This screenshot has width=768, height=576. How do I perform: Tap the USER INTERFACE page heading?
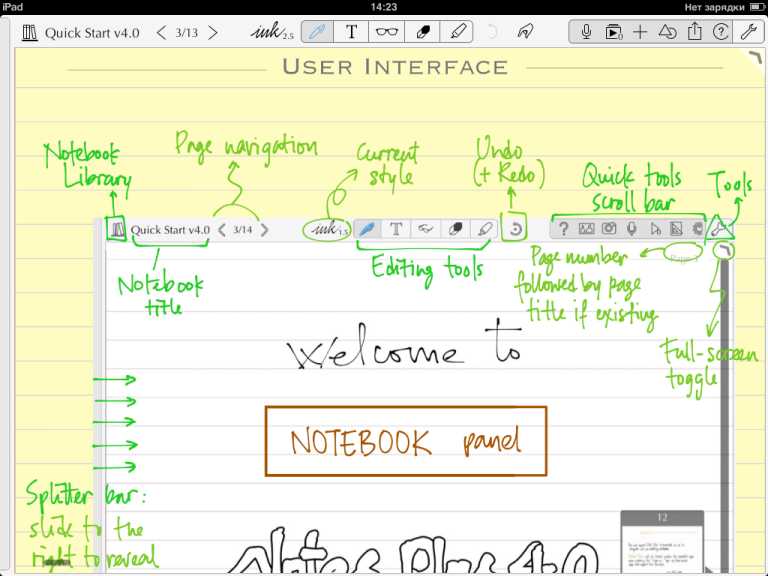(x=395, y=67)
